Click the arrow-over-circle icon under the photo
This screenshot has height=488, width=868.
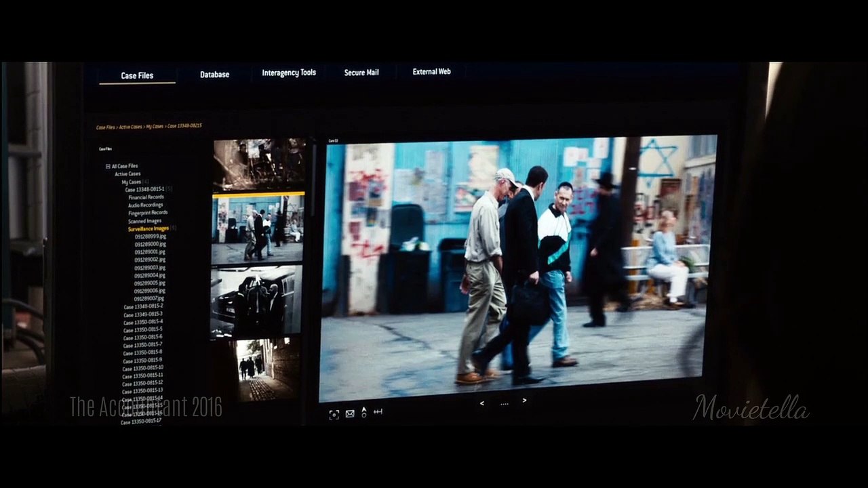click(364, 412)
